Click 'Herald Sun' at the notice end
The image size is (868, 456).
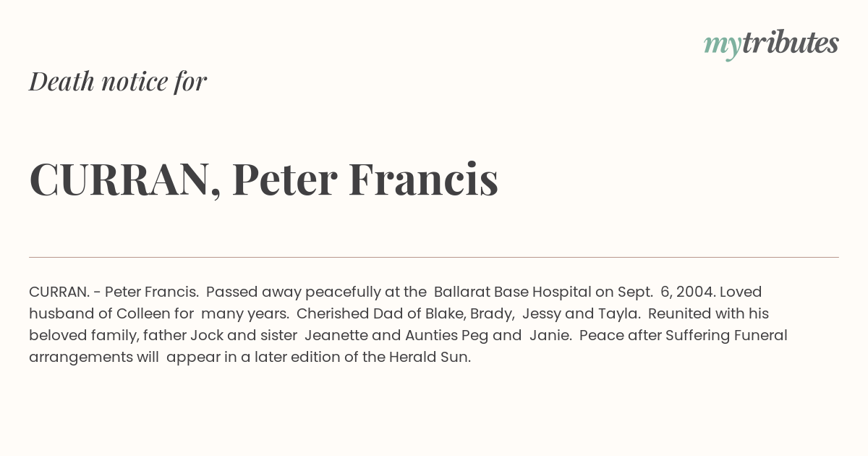click(430, 357)
